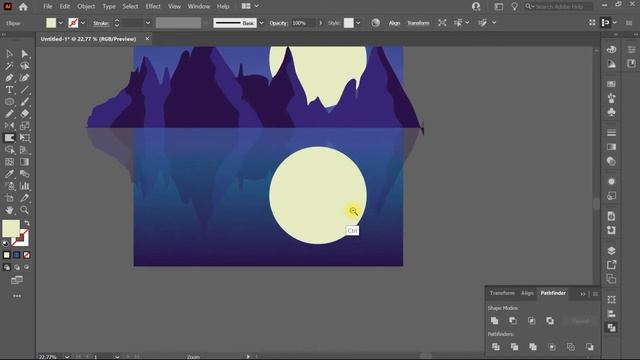Click Minus Front in Pathfinder panel
Viewport: 640px width, 360px height.
513,321
